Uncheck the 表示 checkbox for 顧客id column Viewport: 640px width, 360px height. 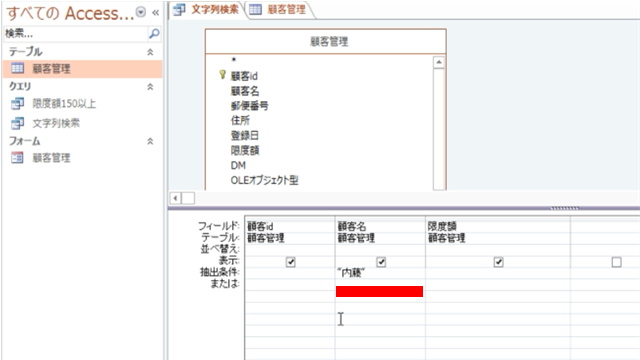pos(291,262)
